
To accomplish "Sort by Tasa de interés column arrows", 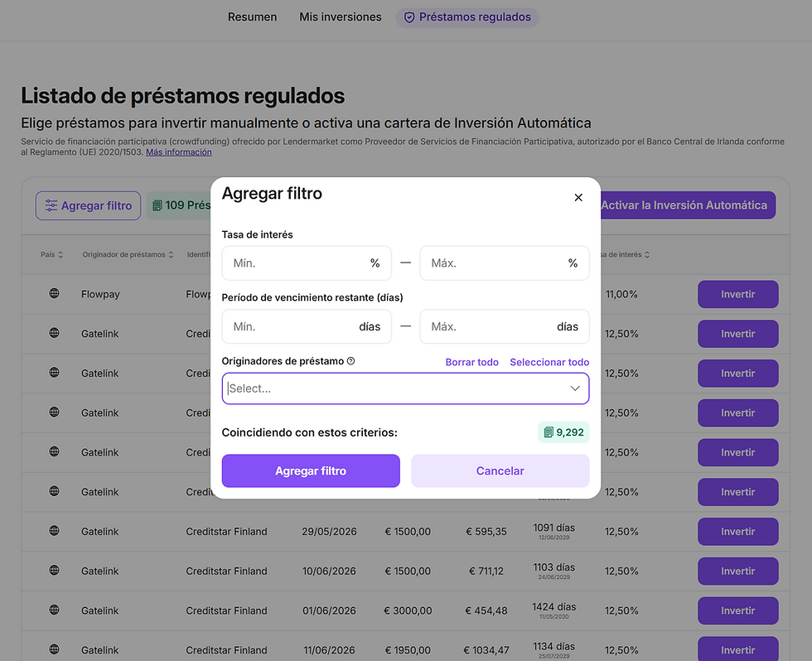I will (647, 254).
